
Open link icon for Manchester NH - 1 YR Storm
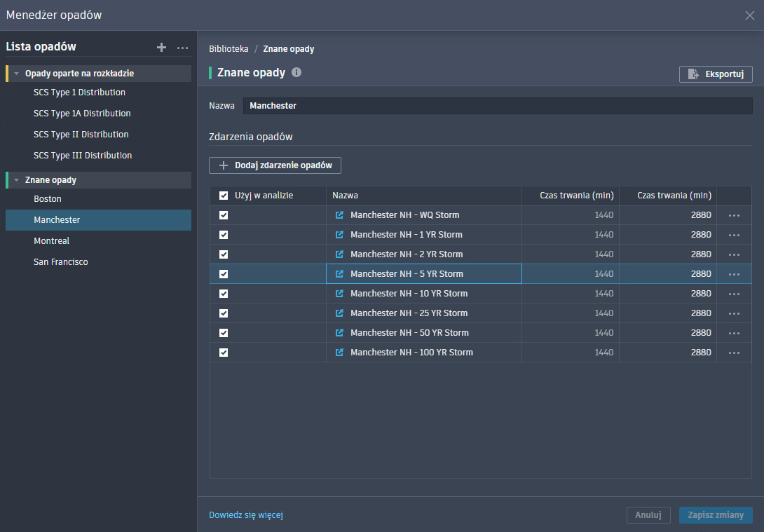tap(340, 235)
